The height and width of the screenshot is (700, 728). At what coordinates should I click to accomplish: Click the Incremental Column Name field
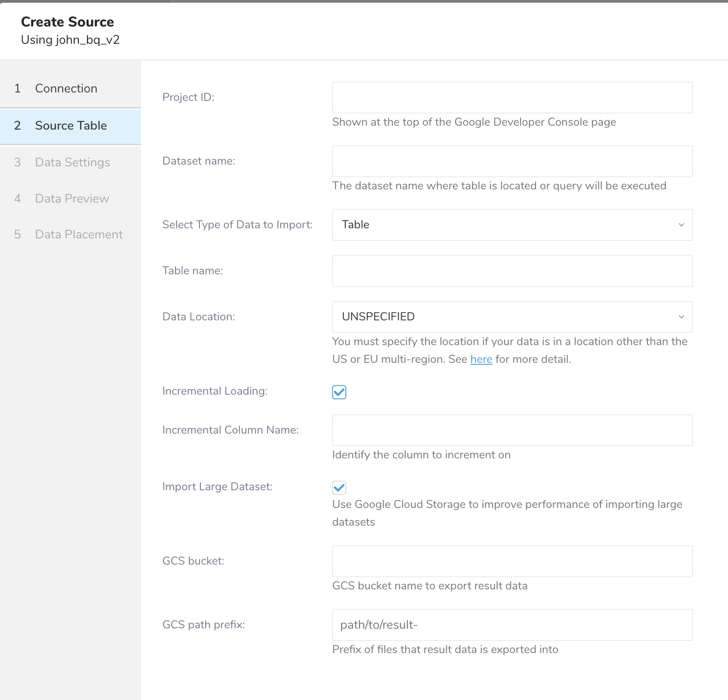click(512, 430)
